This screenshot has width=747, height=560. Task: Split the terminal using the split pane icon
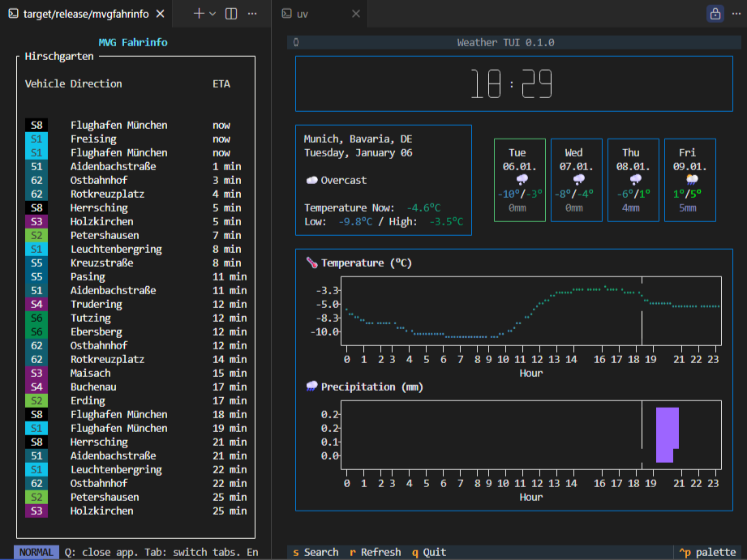(x=230, y=13)
